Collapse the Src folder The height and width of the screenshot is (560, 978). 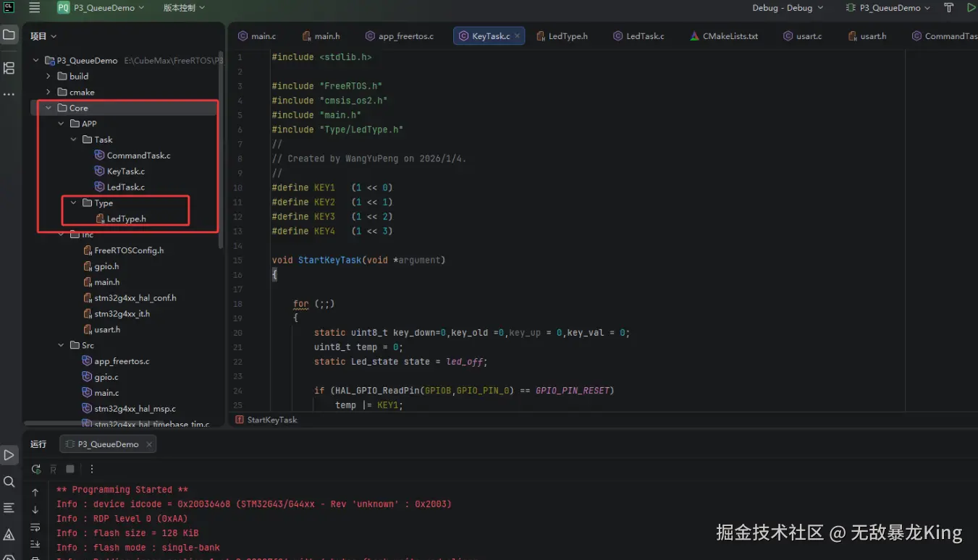[x=61, y=345]
